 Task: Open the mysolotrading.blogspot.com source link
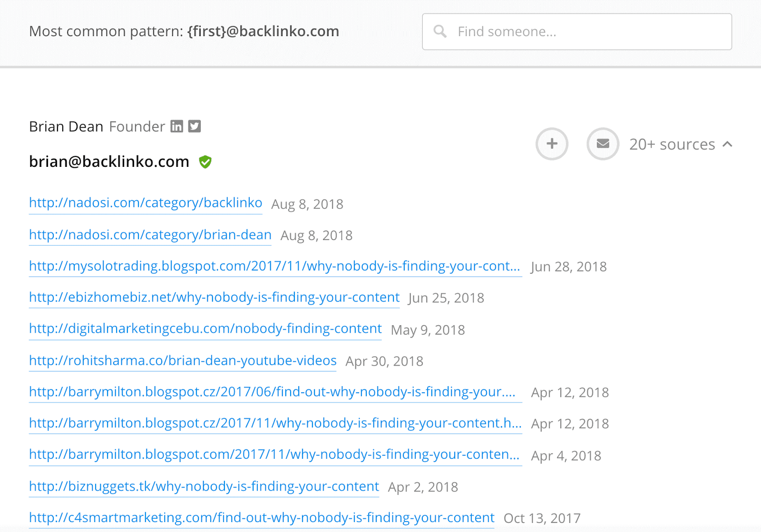[275, 266]
